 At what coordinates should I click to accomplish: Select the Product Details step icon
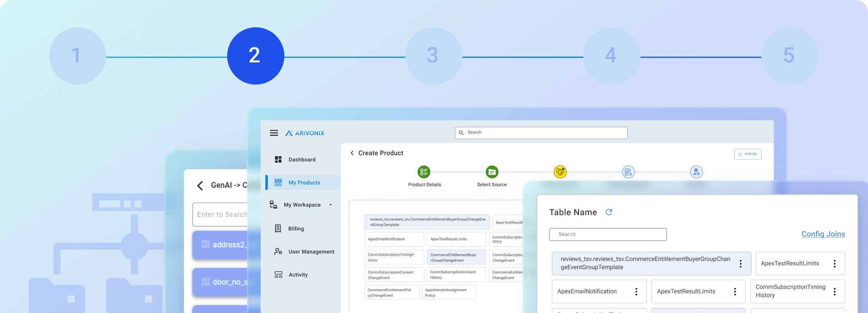[424, 172]
